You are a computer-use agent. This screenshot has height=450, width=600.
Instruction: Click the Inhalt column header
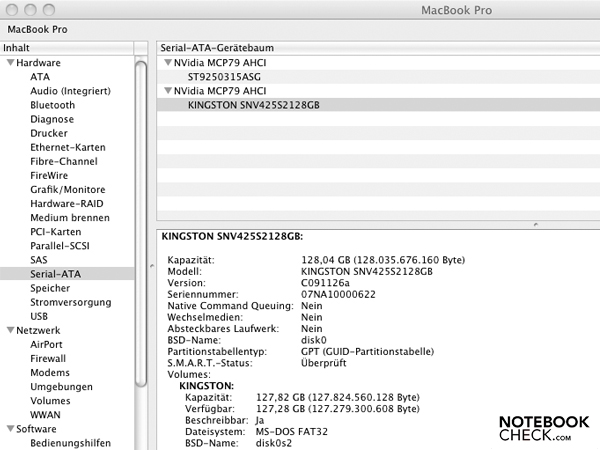point(67,48)
